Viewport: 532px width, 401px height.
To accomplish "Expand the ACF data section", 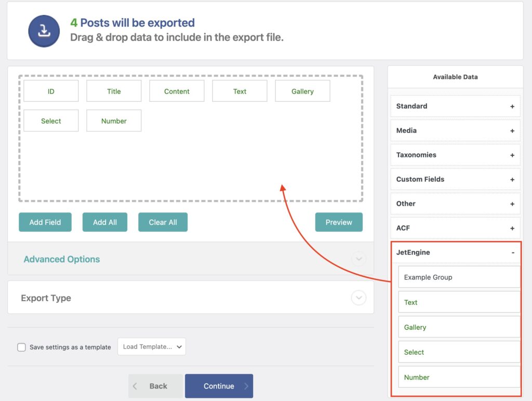I will click(x=512, y=228).
